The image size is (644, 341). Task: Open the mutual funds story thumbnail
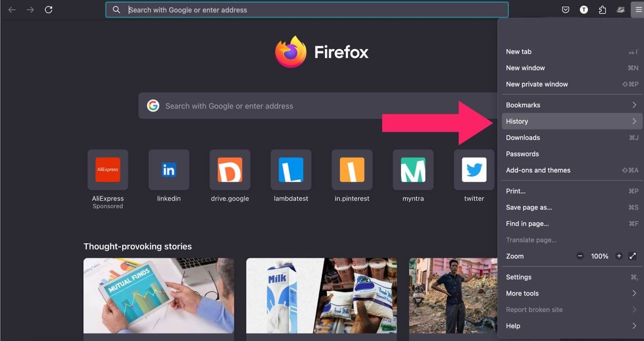pyautogui.click(x=159, y=296)
